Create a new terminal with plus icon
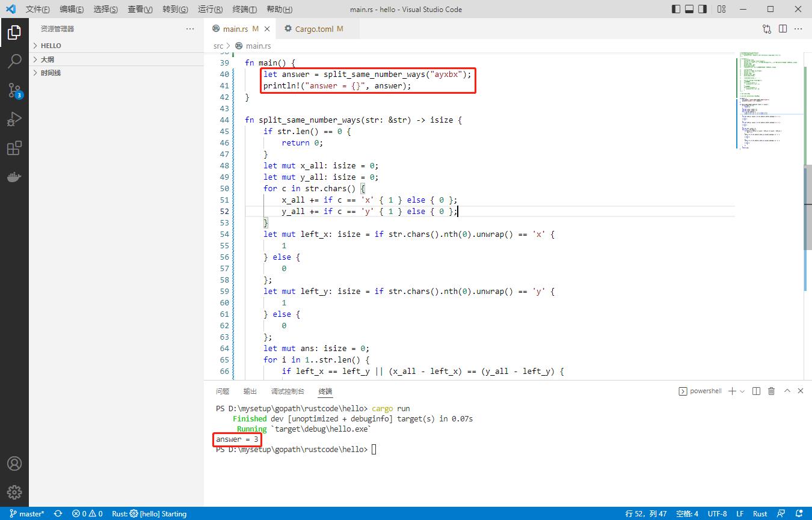The height and width of the screenshot is (520, 812). [732, 391]
